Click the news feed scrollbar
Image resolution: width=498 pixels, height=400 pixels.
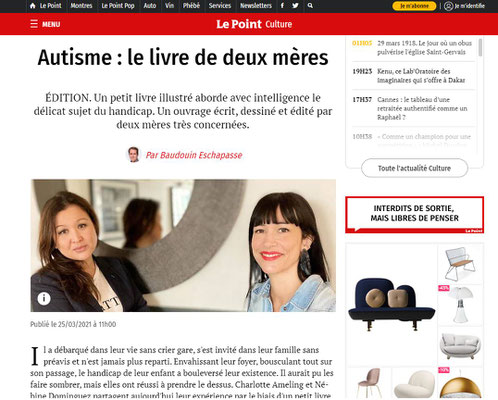(x=480, y=47)
